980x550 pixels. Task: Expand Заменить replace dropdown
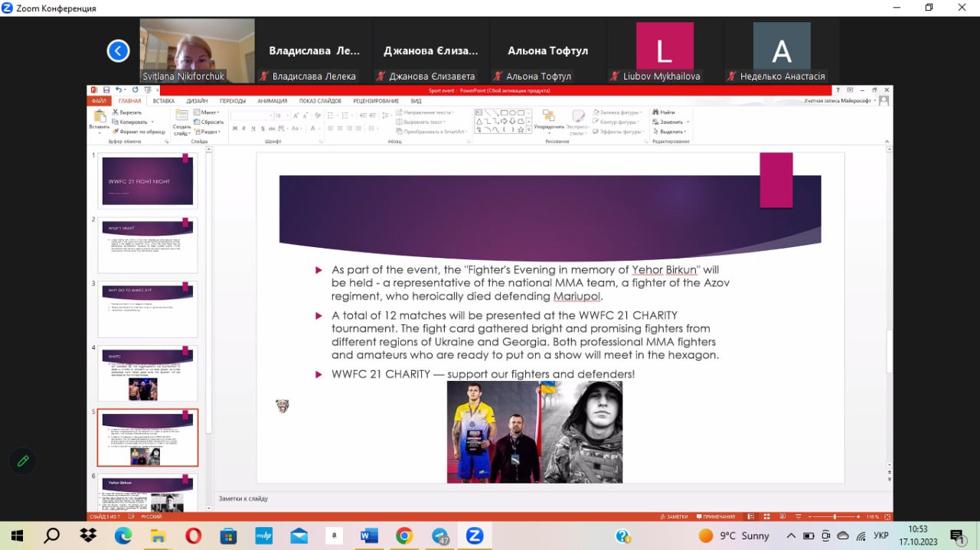(687, 122)
